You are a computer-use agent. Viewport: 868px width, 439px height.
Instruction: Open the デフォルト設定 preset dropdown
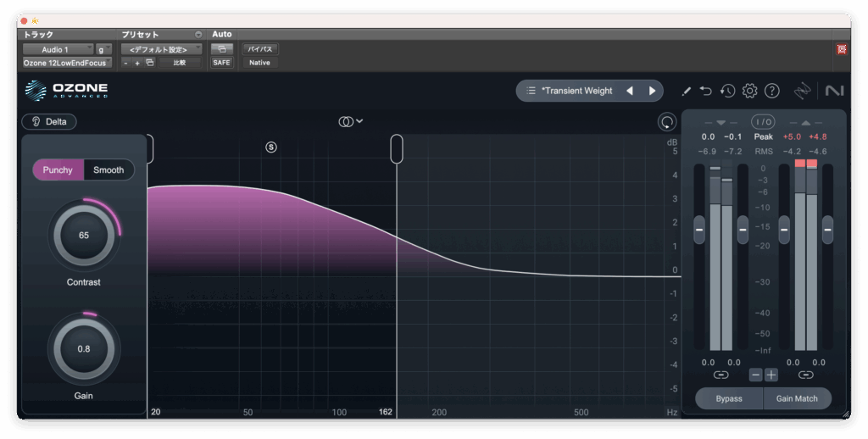161,49
